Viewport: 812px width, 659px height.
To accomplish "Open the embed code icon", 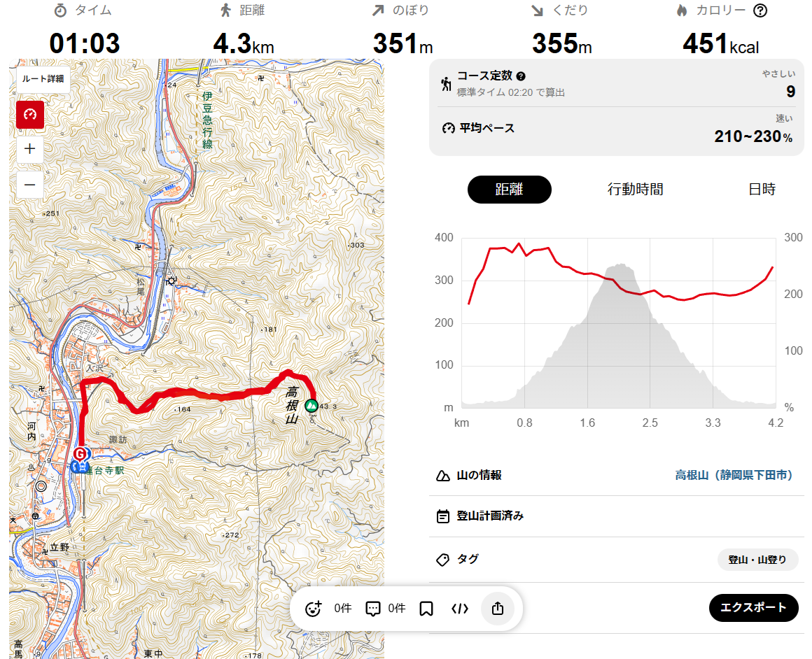I will tap(460, 609).
